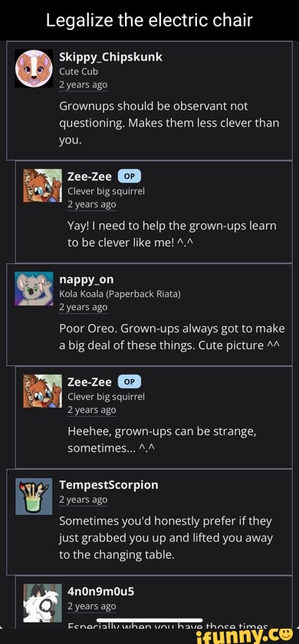Open the 4n0n9m0u5 username profile
Viewport: 299px width, 644px height.
(x=101, y=591)
